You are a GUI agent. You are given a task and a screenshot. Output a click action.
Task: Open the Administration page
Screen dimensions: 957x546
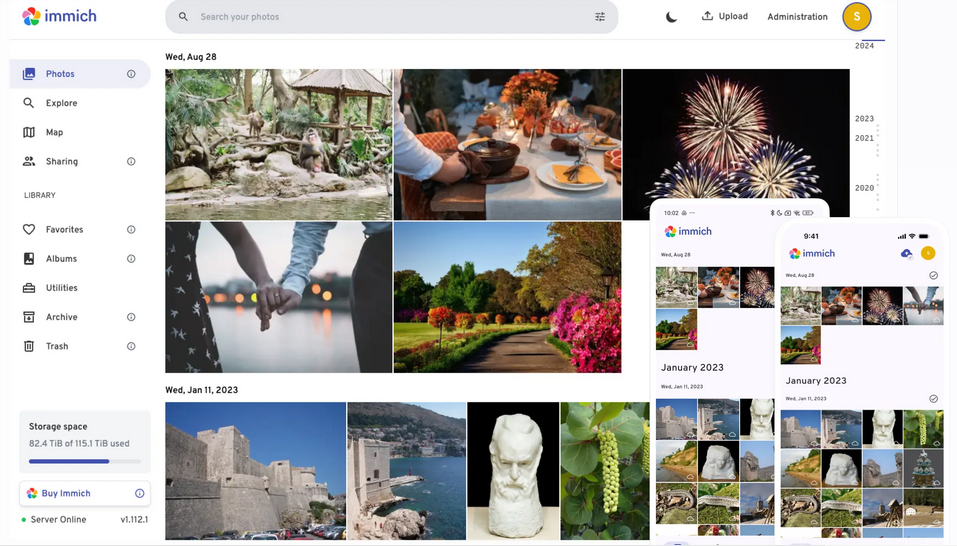click(x=797, y=17)
